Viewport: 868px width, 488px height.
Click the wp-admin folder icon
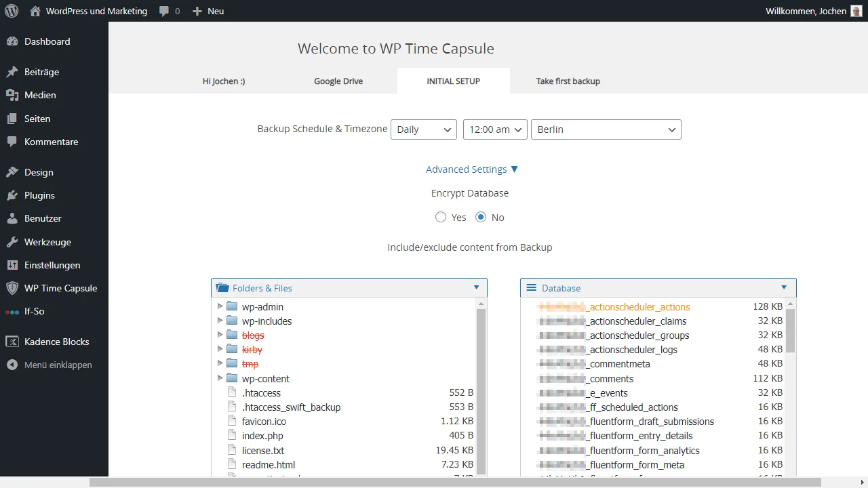pyautogui.click(x=232, y=306)
